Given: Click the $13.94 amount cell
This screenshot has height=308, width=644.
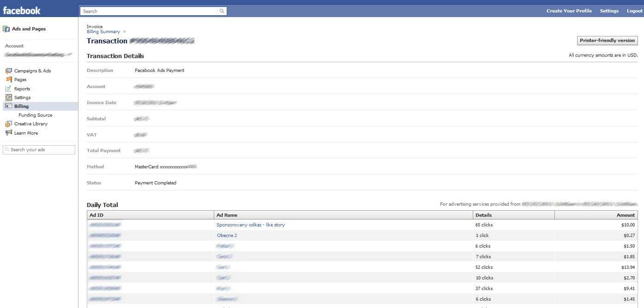Looking at the screenshot, I should [x=628, y=267].
